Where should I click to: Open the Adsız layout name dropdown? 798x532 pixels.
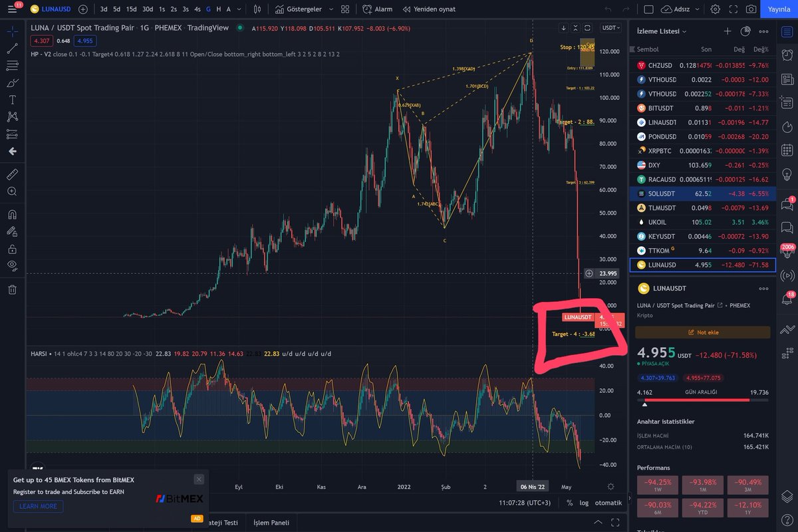pos(680,9)
